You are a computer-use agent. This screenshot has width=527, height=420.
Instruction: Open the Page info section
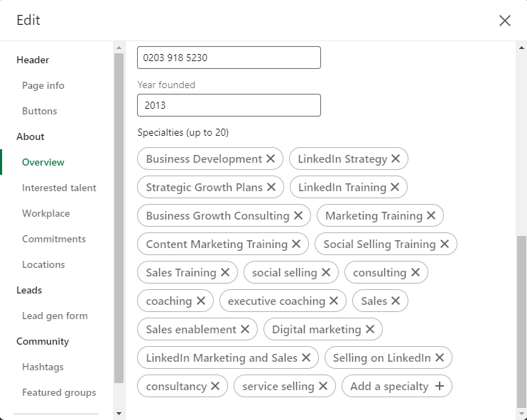[43, 85]
